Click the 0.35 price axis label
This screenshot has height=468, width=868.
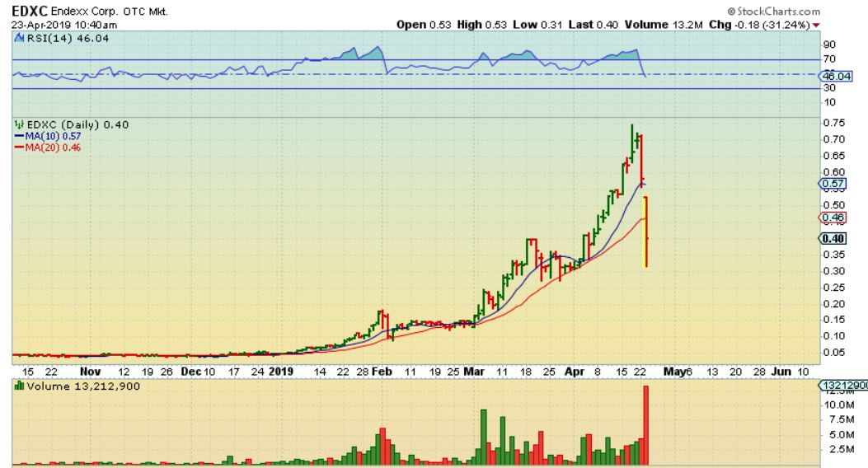coord(833,255)
